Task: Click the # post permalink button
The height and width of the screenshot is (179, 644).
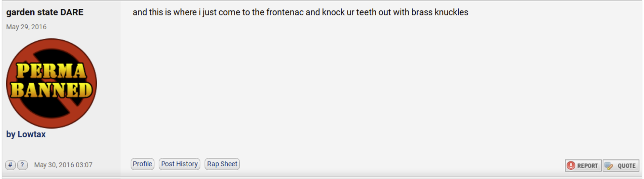Action: pyautogui.click(x=10, y=165)
